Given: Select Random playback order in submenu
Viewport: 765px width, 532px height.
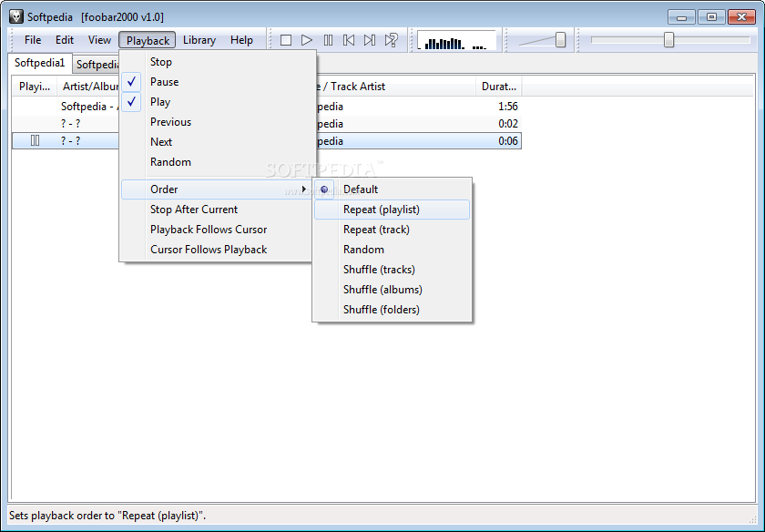Looking at the screenshot, I should (x=392, y=250).
